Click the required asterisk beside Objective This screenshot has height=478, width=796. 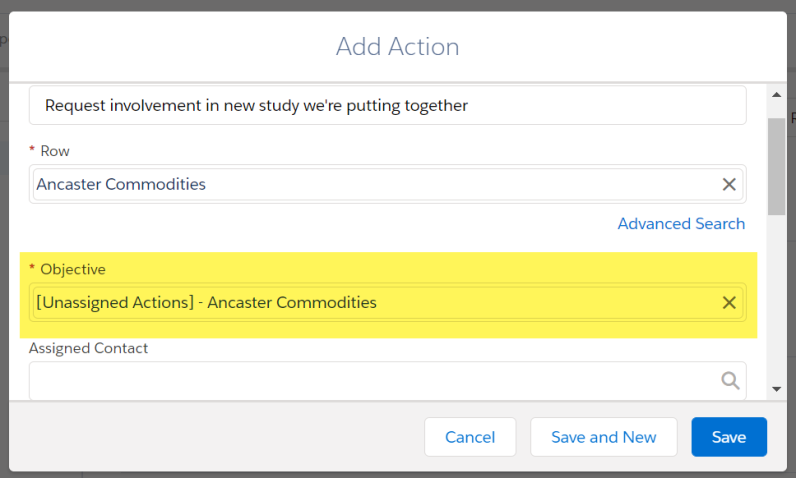[32, 267]
